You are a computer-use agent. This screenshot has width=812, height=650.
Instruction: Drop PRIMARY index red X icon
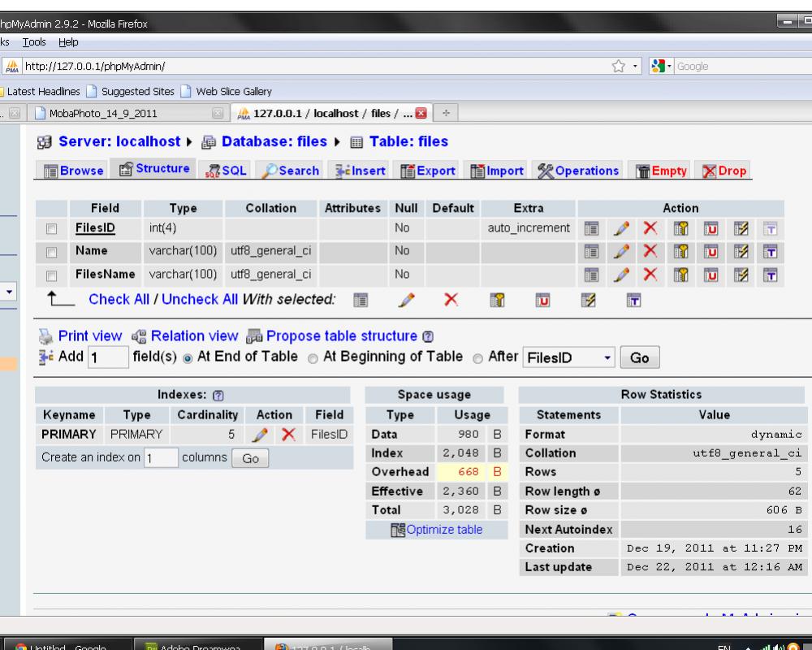[288, 435]
